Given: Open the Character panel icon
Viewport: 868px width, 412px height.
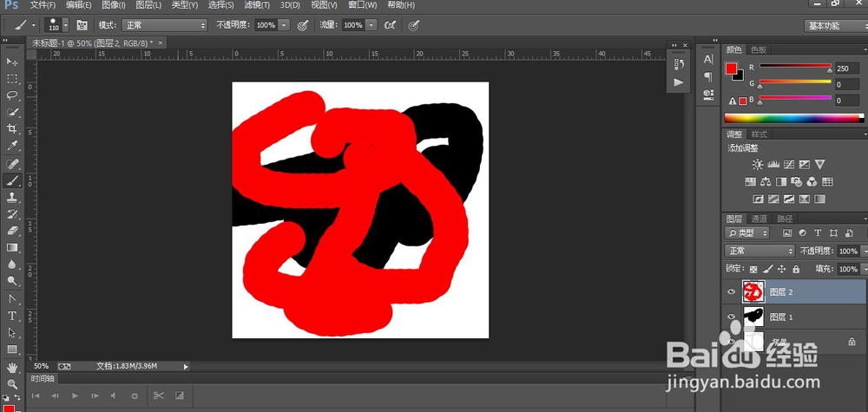Looking at the screenshot, I should tap(708, 60).
